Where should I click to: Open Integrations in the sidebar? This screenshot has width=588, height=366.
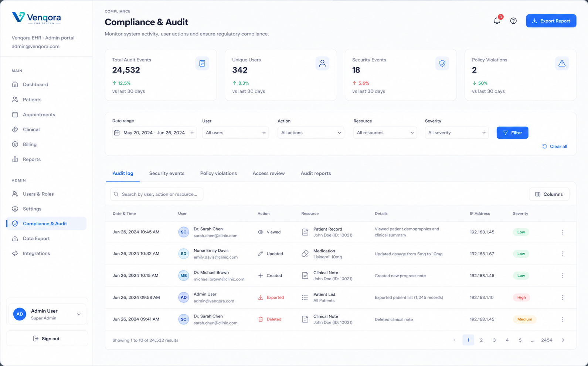point(47,253)
